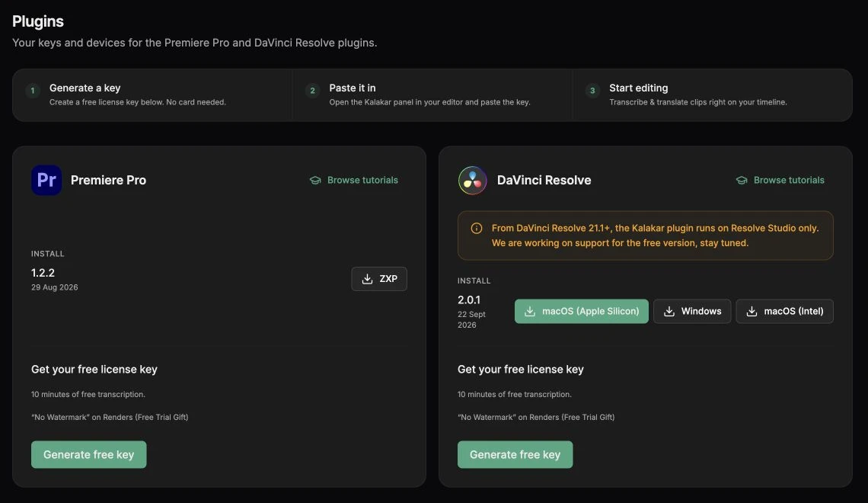
Task: Click download icon on the ZXP button
Action: tap(367, 279)
